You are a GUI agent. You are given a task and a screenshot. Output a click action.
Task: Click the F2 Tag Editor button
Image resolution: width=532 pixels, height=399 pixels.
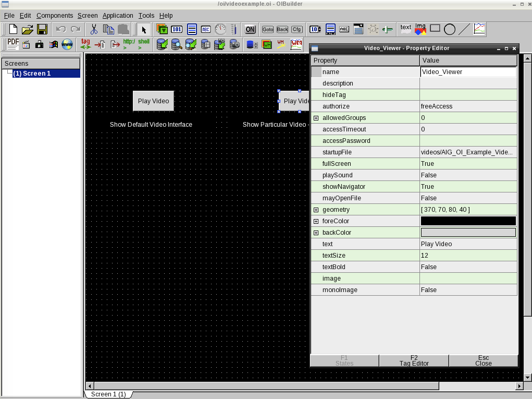pyautogui.click(x=414, y=360)
